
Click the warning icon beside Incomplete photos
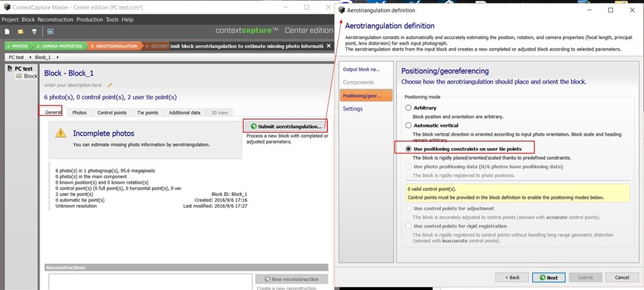(61, 133)
